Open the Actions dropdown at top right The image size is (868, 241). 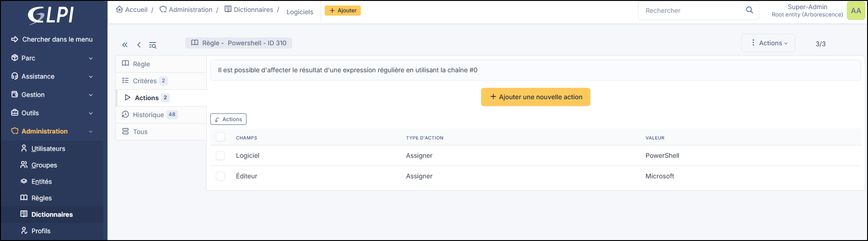click(x=768, y=43)
